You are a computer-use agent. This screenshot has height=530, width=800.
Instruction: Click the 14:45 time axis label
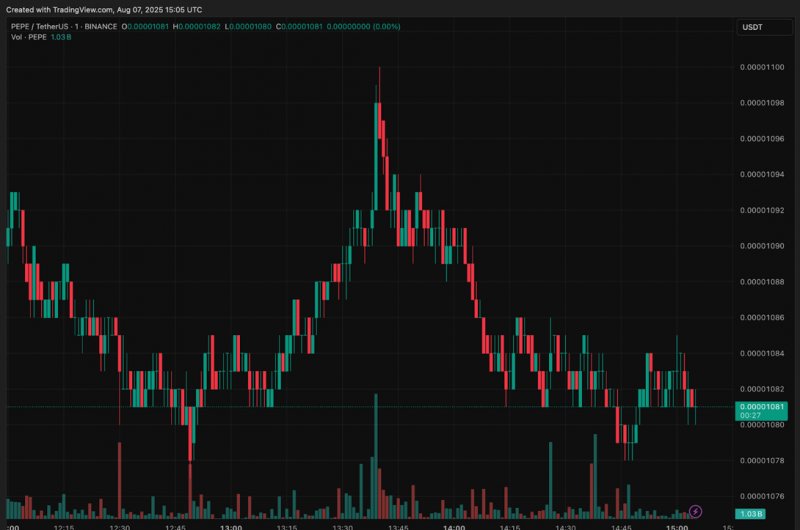pos(621,527)
